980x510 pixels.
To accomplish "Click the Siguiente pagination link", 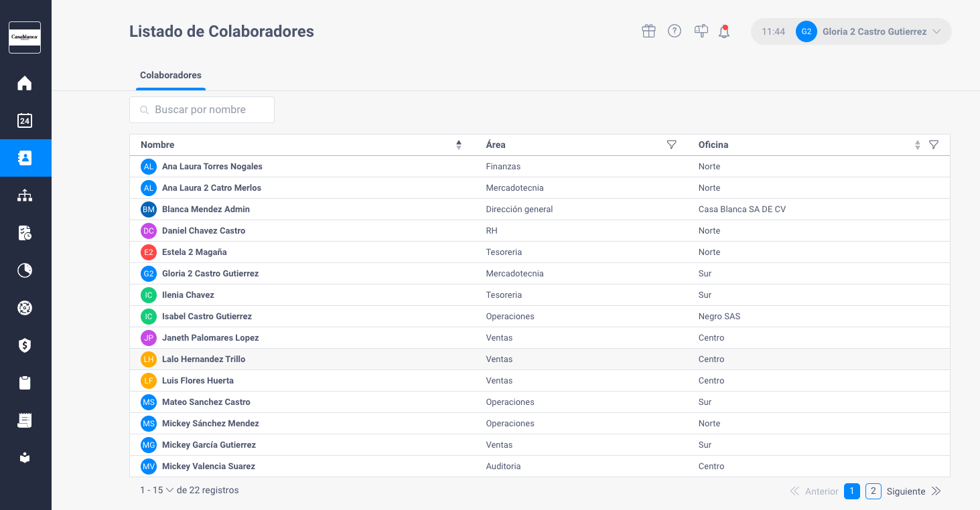I will tap(906, 491).
